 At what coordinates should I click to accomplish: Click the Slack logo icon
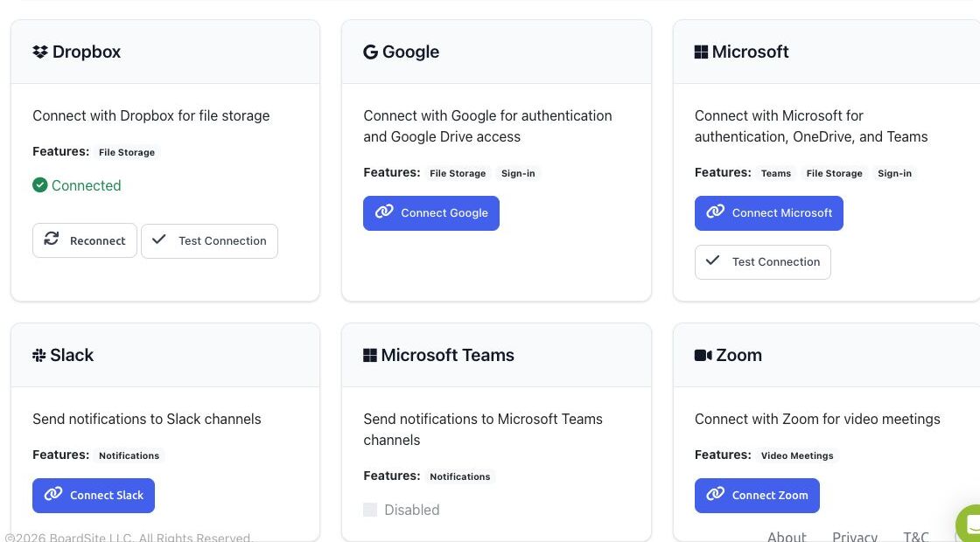38,355
